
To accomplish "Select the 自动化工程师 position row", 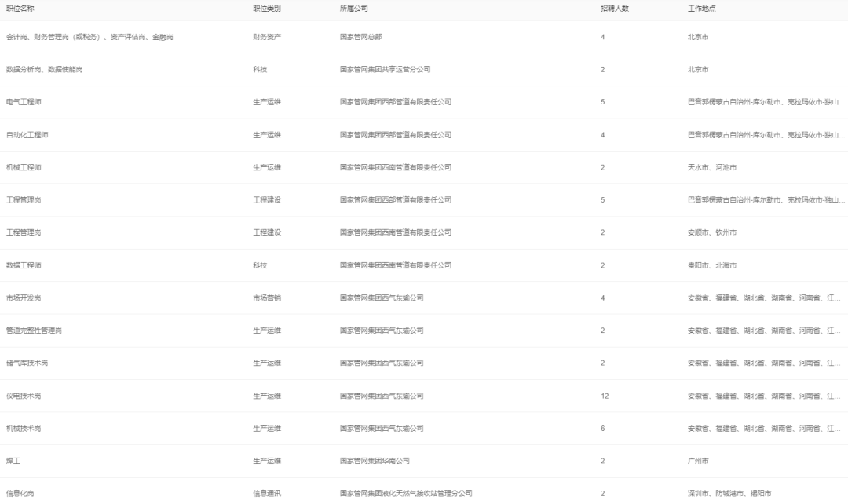I will (27, 135).
